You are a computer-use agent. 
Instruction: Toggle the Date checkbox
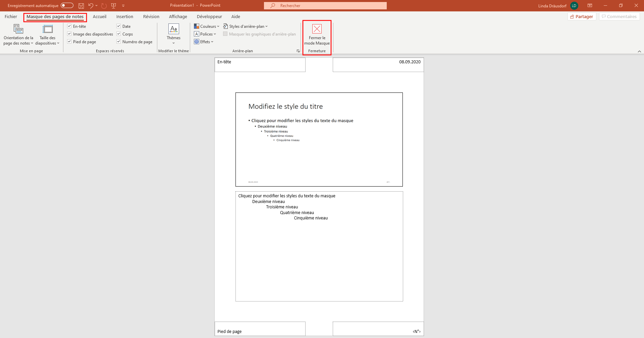119,26
